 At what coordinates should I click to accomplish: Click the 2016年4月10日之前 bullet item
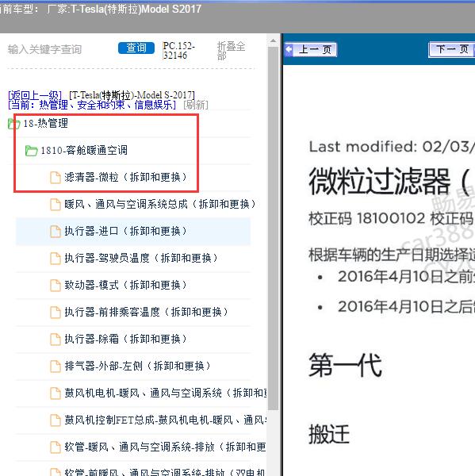[x=406, y=277]
